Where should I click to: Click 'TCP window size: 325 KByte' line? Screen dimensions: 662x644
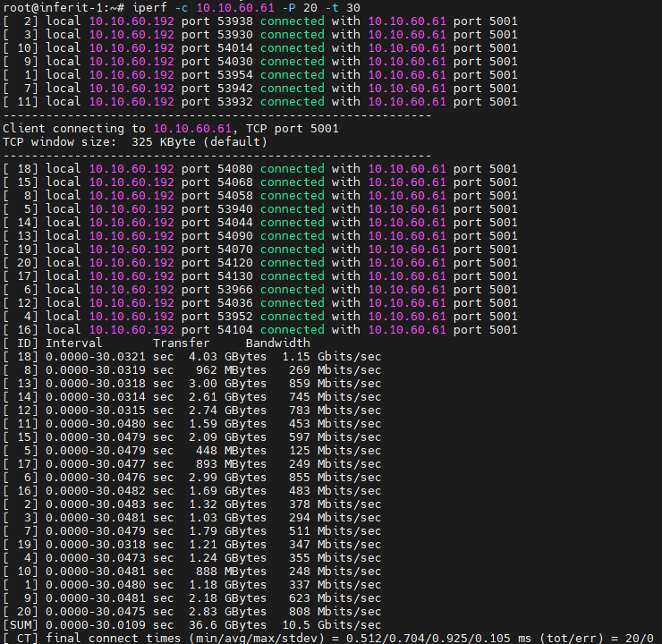135,142
